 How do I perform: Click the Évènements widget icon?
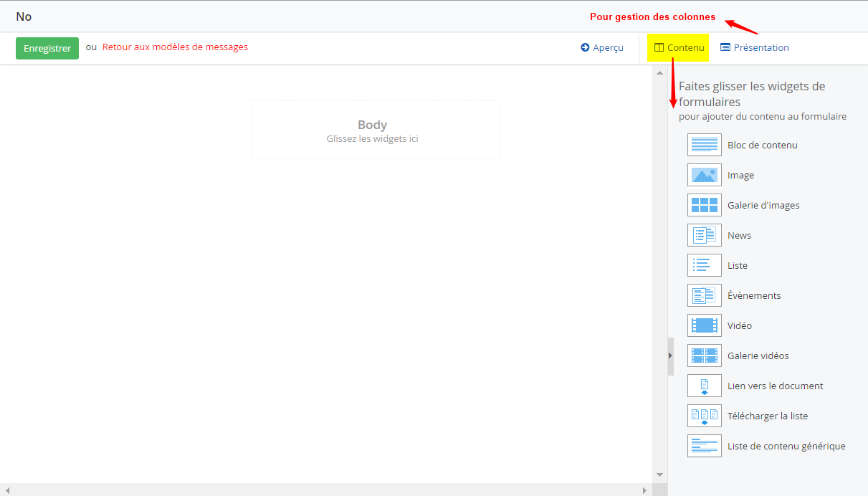pyautogui.click(x=704, y=295)
